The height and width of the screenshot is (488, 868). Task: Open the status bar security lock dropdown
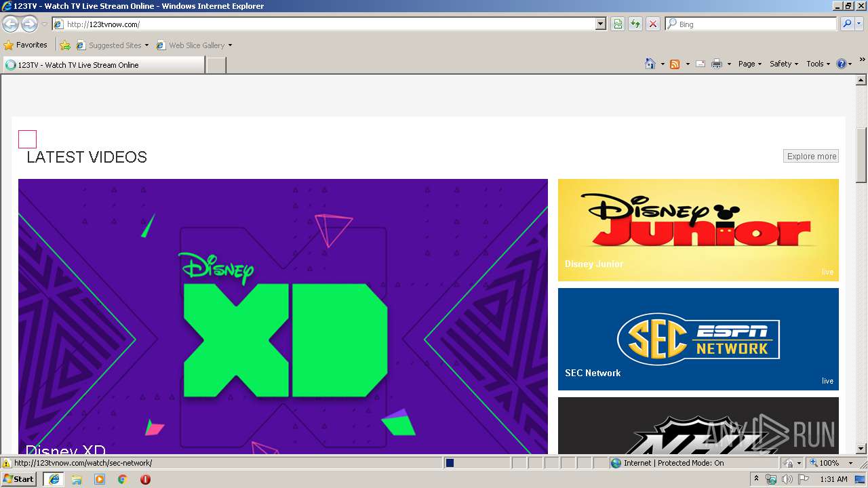(793, 463)
